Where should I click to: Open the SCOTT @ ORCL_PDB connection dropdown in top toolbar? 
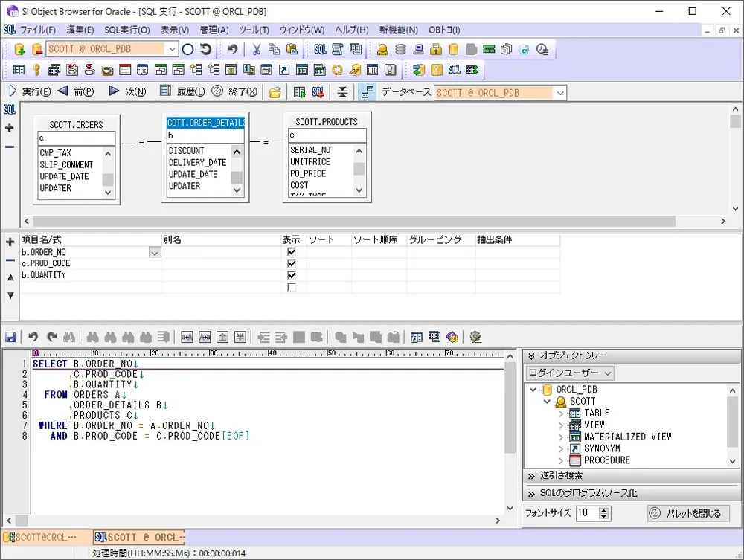click(x=172, y=49)
